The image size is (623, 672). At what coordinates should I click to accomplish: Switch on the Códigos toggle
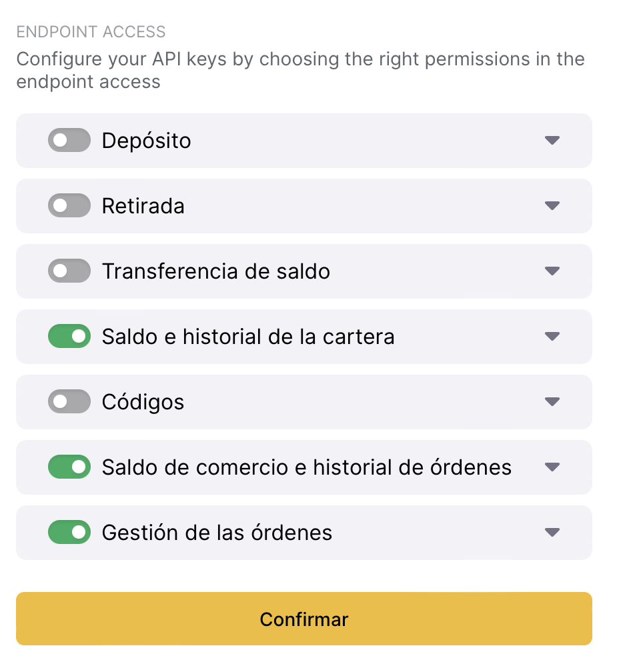[x=69, y=402]
